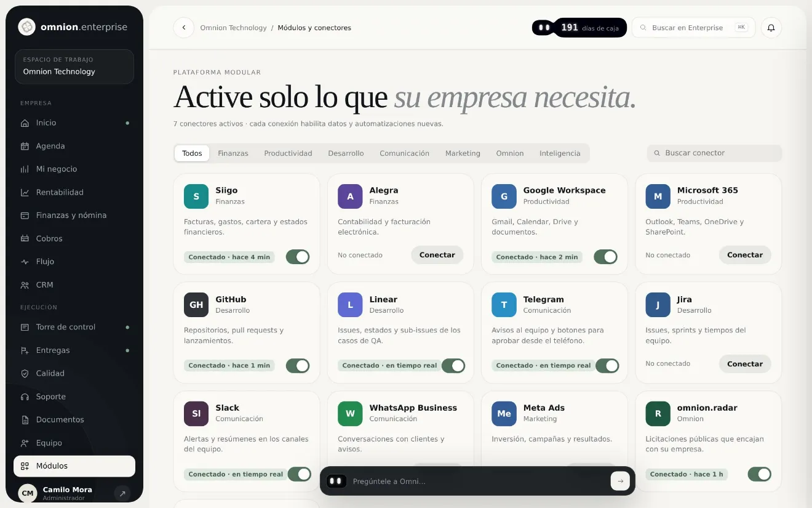Focus the Buscar conector search field
812x508 pixels.
pos(714,153)
